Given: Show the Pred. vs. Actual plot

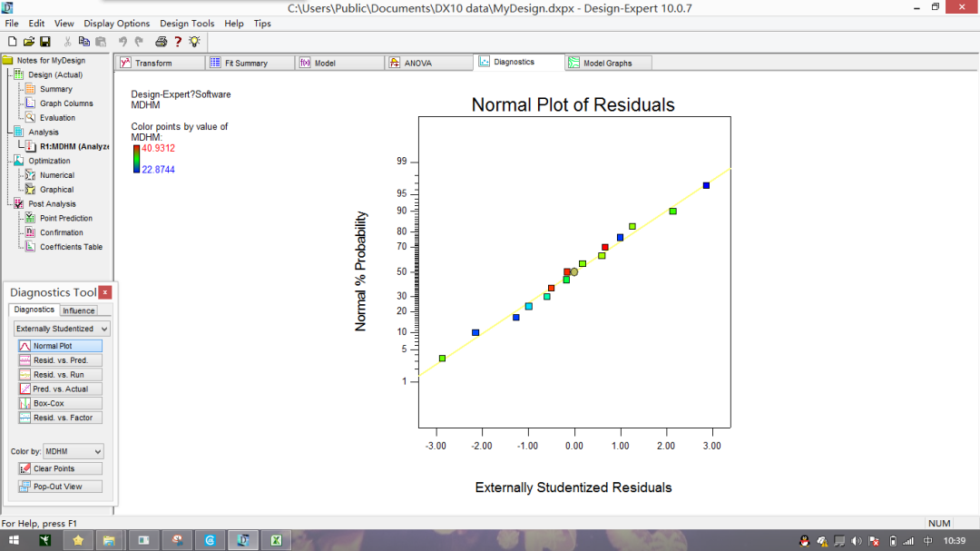Looking at the screenshot, I should [60, 389].
